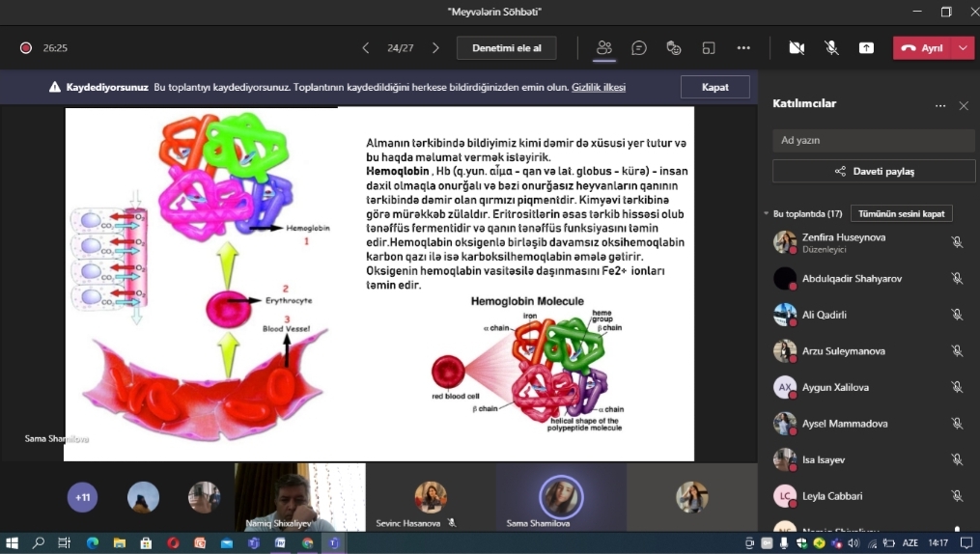This screenshot has height=554, width=980.
Task: Open the 'Gizlilik ilkesi' link
Action: point(598,87)
